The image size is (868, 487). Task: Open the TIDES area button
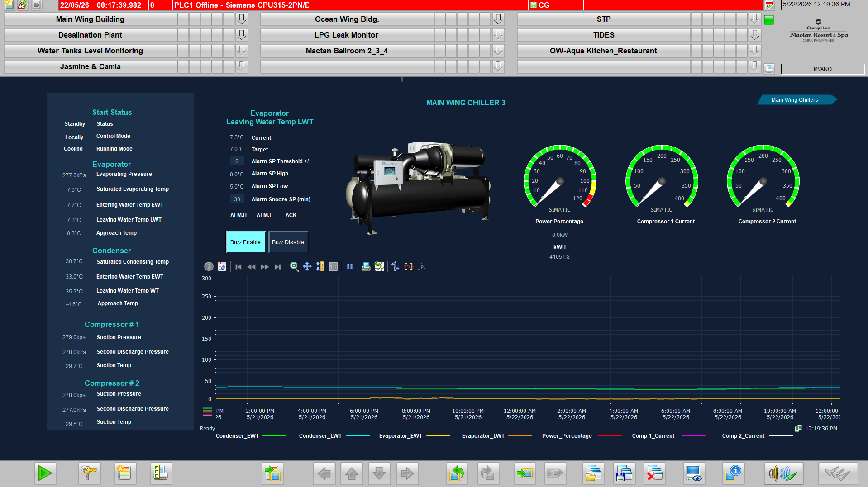tap(604, 35)
